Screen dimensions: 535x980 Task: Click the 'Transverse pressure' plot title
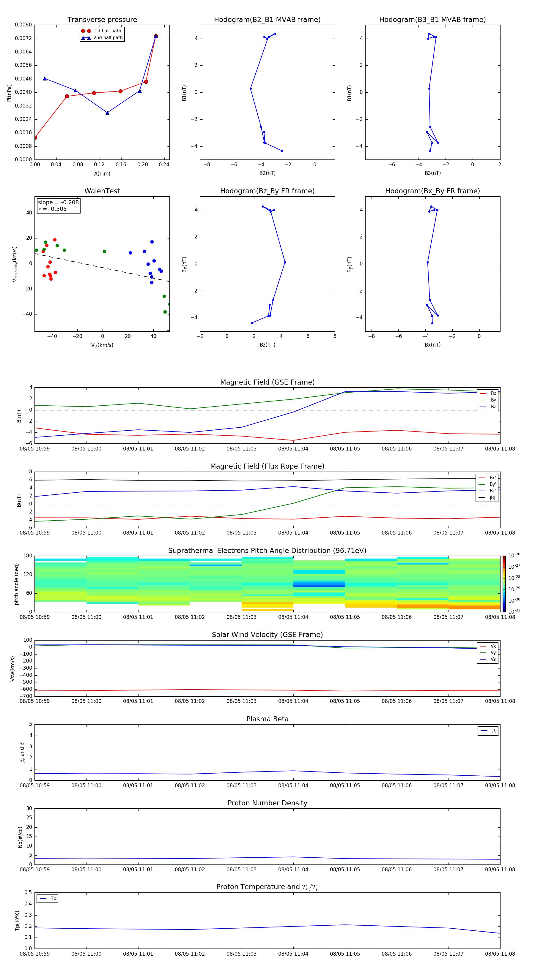102,20
